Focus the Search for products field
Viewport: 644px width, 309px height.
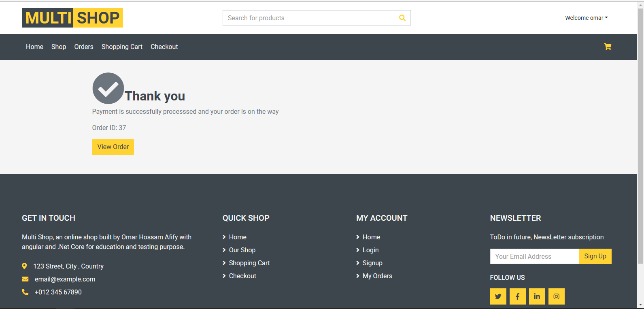point(308,18)
